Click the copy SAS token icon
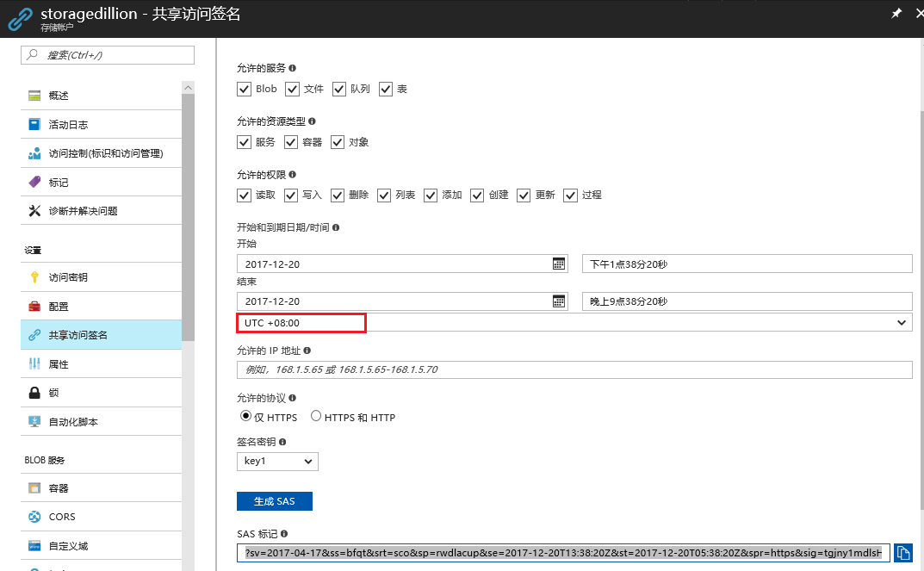This screenshot has width=924, height=571. (902, 552)
